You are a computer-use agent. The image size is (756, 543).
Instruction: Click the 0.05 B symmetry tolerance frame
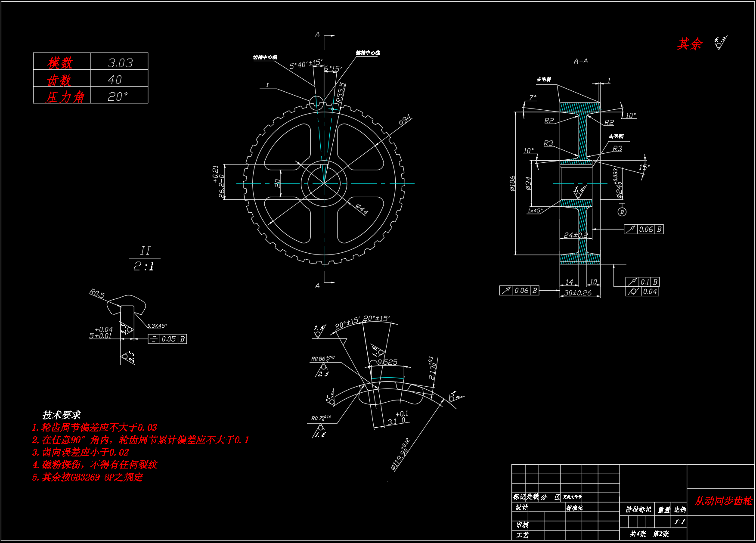tap(167, 339)
